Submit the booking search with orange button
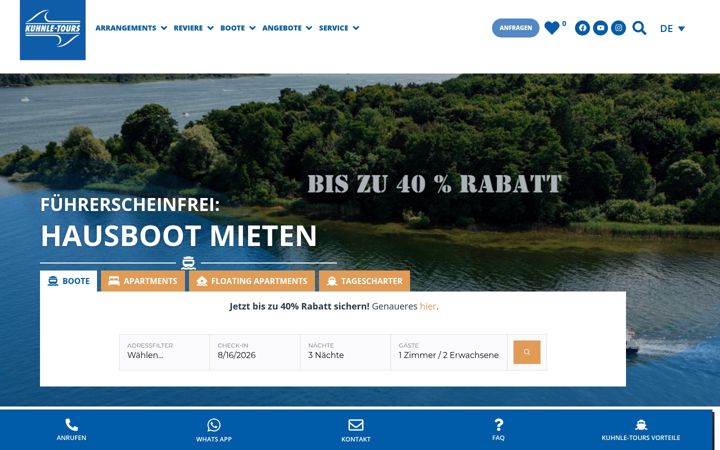 [x=527, y=352]
